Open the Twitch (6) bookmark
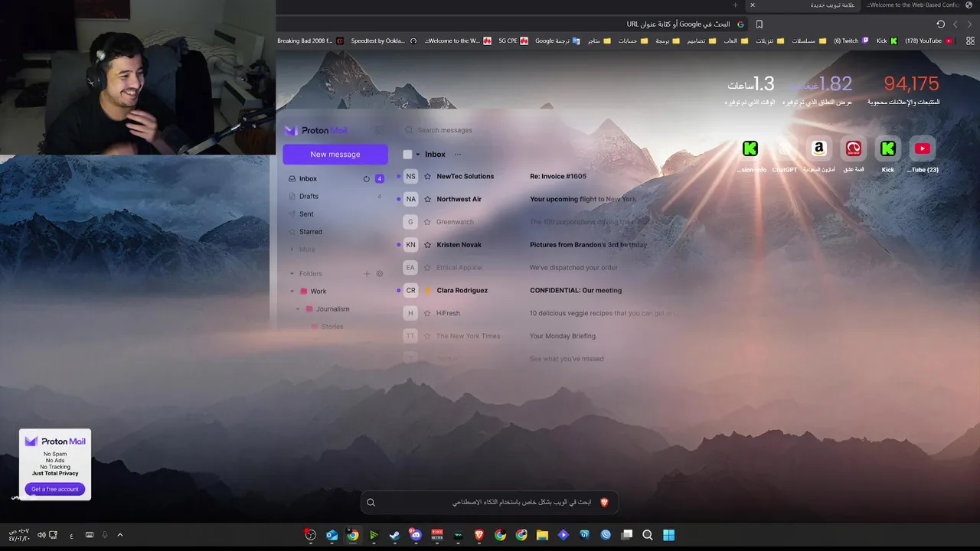 [851, 41]
